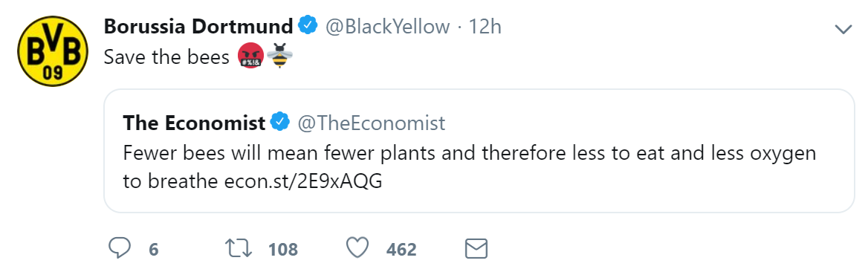Viewport: 868px width, 272px height.
Task: View the 462 likes count
Action: tap(401, 249)
